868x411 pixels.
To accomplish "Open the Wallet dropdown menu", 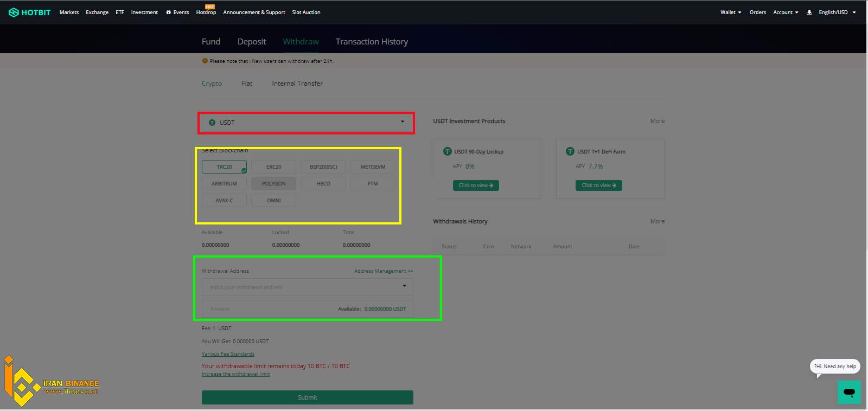I will (x=731, y=12).
